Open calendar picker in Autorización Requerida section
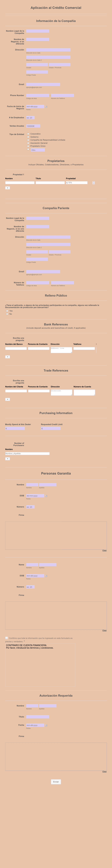This screenshot has width=112, height=868. [46, 725]
